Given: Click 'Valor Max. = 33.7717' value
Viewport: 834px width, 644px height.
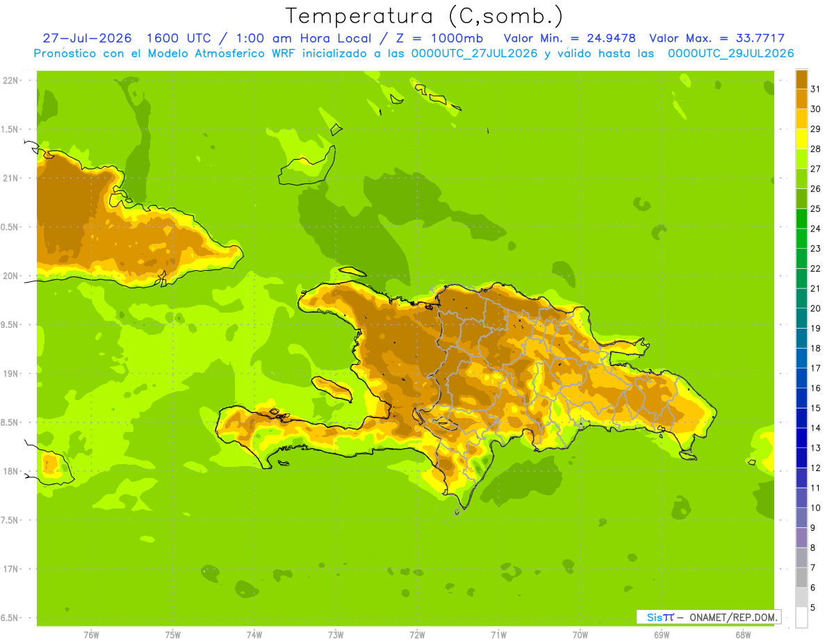Looking at the screenshot, I should pyautogui.click(x=717, y=38).
